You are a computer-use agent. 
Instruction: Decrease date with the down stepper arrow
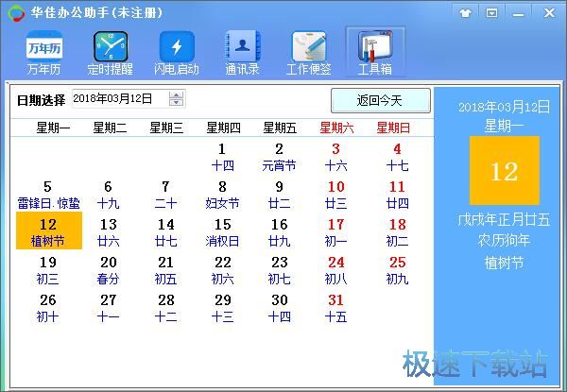point(177,103)
